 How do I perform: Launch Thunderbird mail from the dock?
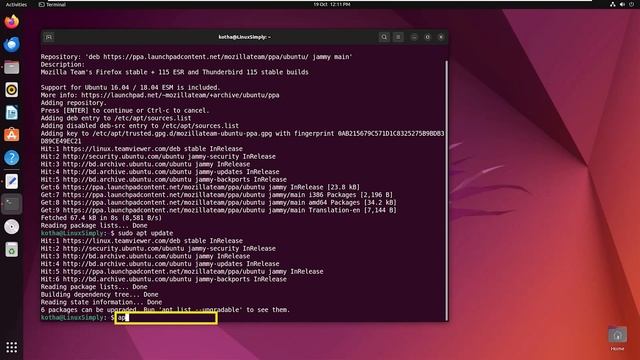point(11,44)
